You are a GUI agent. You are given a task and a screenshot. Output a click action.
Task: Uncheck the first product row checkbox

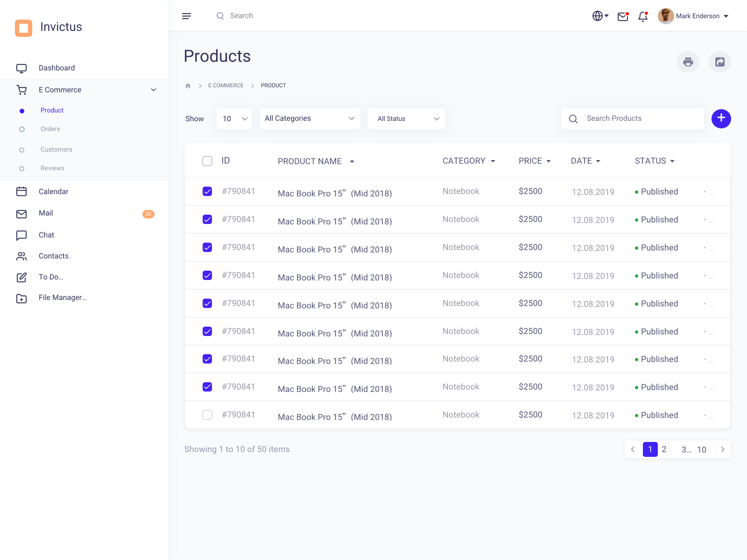(207, 191)
